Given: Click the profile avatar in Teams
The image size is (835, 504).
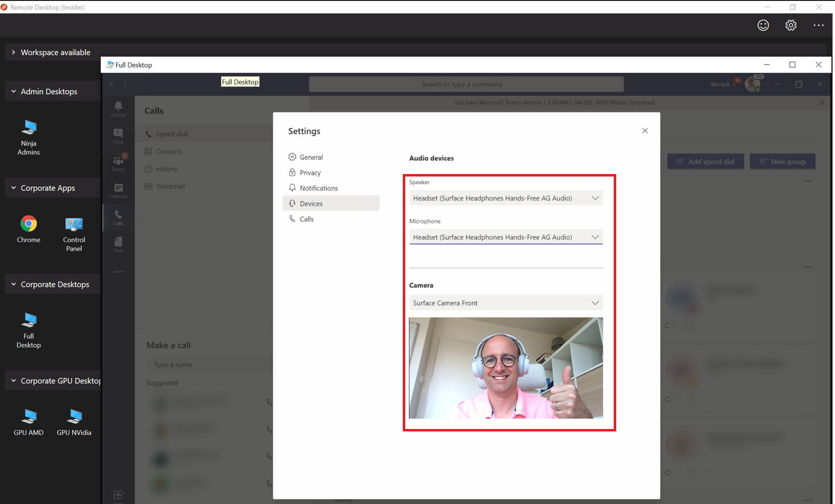Looking at the screenshot, I should 753,84.
